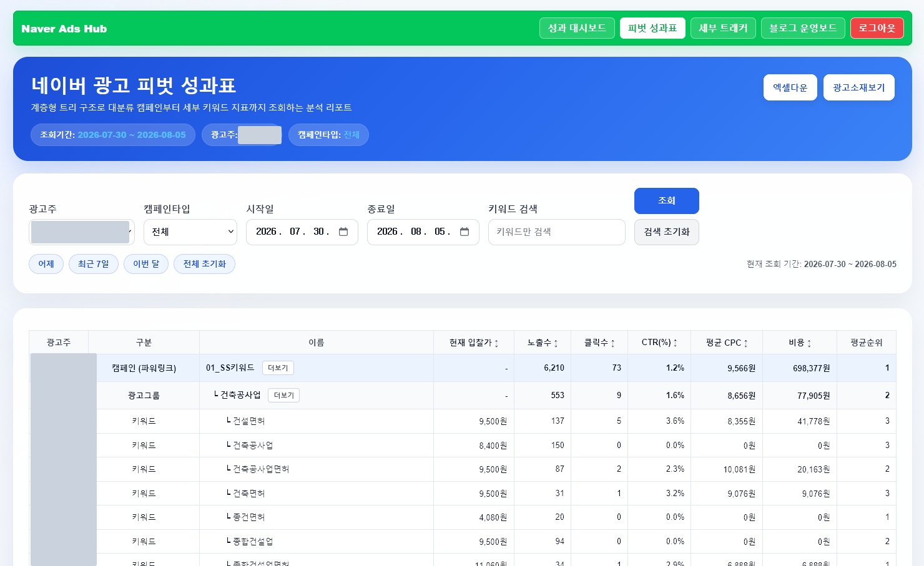924x566 pixels.
Task: Open the 블로그 운영보드 tab
Action: coord(803,28)
